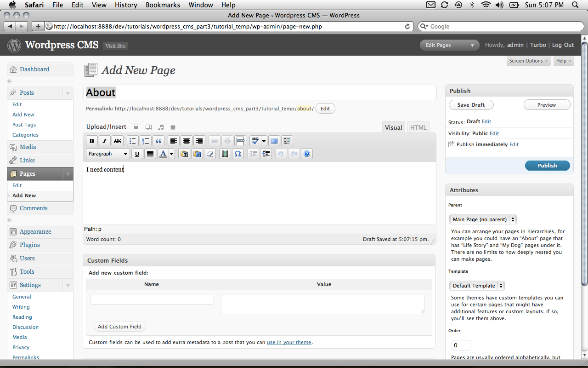Apply italic formatting
The height and width of the screenshot is (368, 588).
(x=104, y=141)
